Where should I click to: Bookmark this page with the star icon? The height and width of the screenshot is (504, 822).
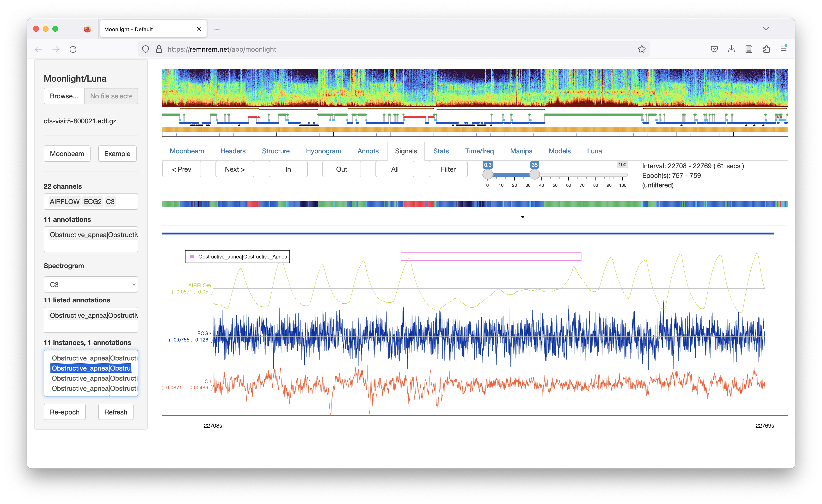point(642,49)
